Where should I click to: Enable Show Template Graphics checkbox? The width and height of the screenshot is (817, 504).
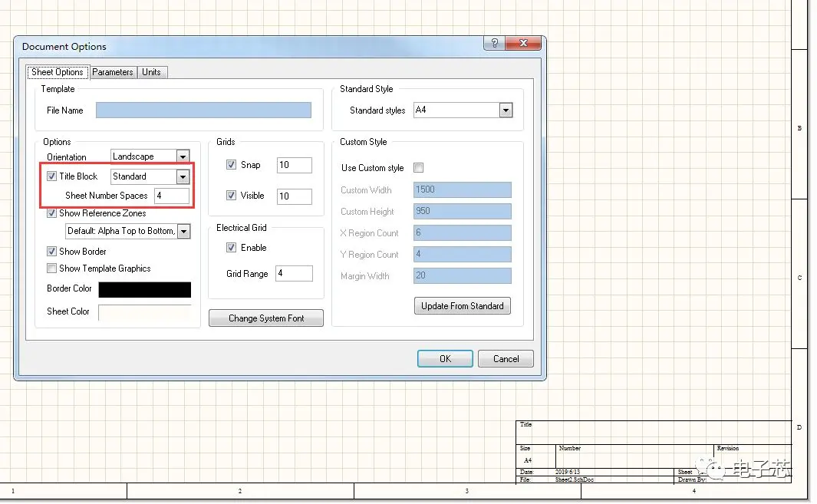[51, 268]
